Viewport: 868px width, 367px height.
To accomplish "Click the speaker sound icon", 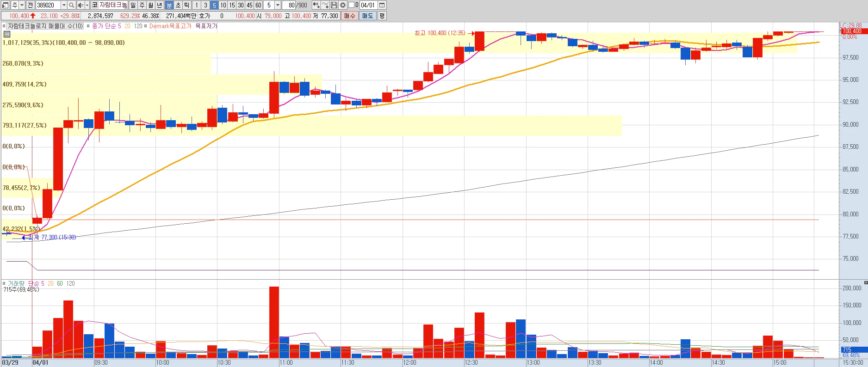I will tap(81, 5).
